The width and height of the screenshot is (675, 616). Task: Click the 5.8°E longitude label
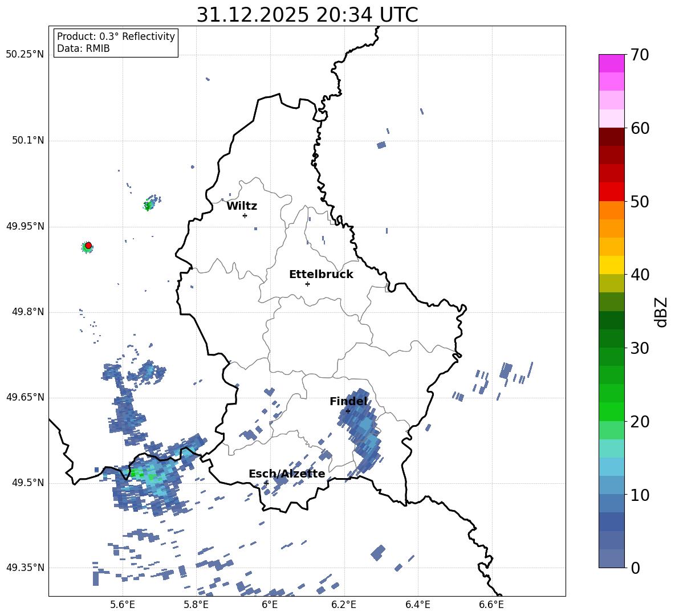pos(196,605)
